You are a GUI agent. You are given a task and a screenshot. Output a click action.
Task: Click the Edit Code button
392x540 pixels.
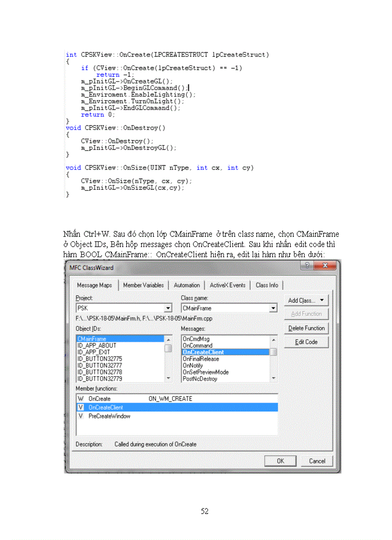click(306, 342)
